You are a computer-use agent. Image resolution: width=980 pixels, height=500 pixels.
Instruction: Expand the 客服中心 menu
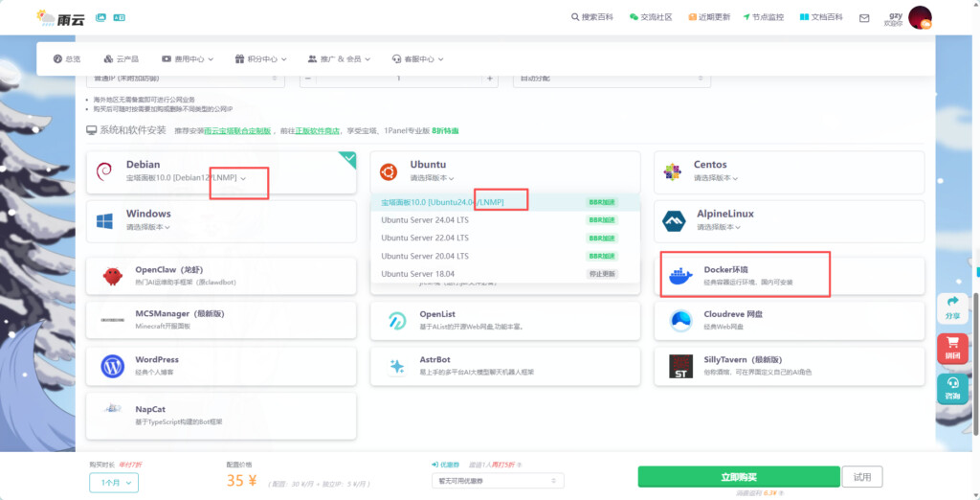(x=417, y=58)
